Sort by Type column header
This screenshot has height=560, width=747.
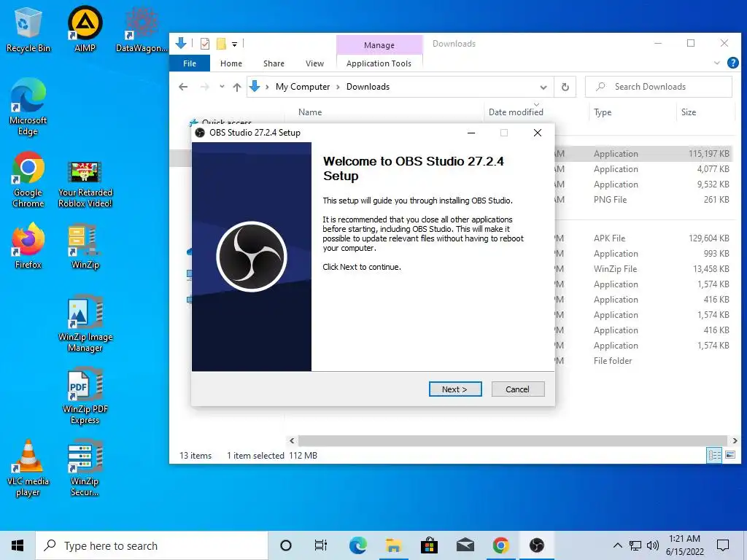[x=603, y=112]
